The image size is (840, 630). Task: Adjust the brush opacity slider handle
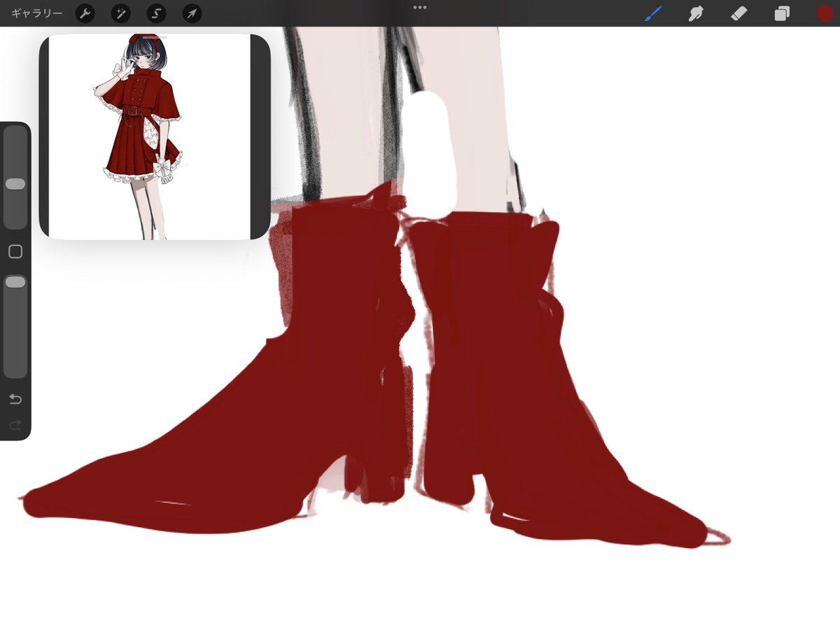click(15, 281)
